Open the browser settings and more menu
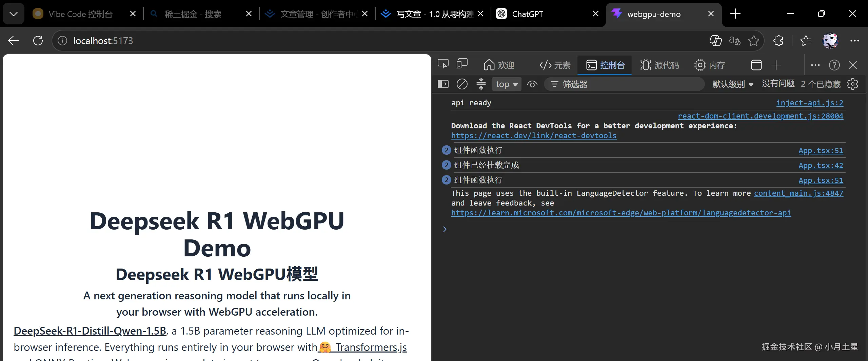This screenshot has height=361, width=868. [855, 41]
